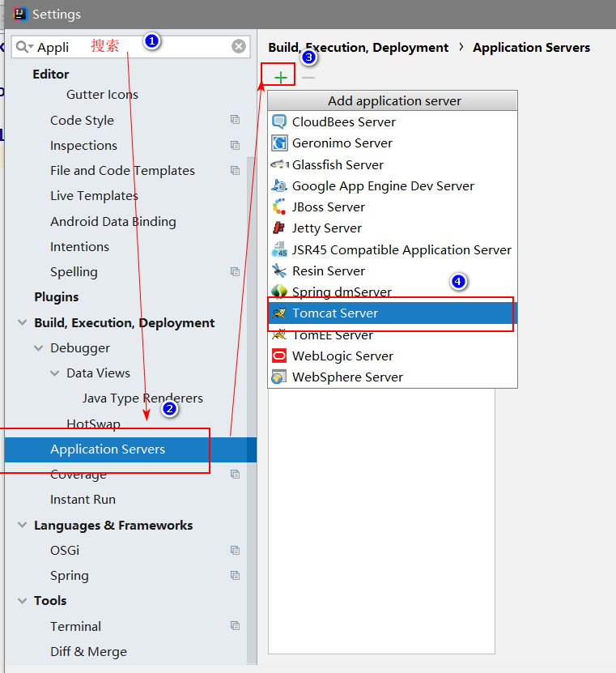Click the IntelliJ logo in title bar
This screenshot has width=616, height=673.
click(x=19, y=14)
